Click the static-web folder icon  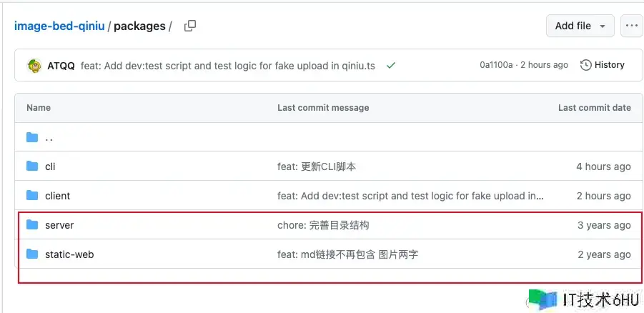click(32, 254)
